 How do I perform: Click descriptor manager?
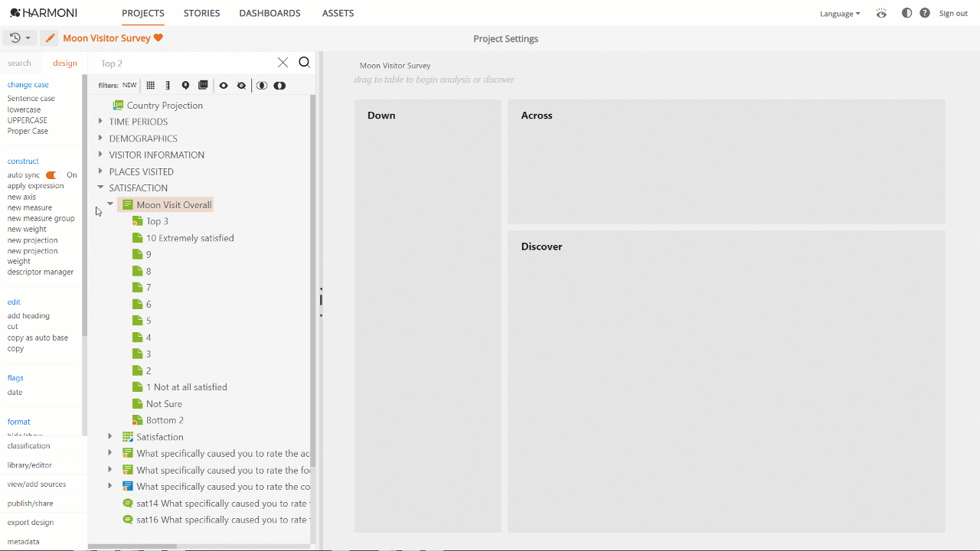41,272
